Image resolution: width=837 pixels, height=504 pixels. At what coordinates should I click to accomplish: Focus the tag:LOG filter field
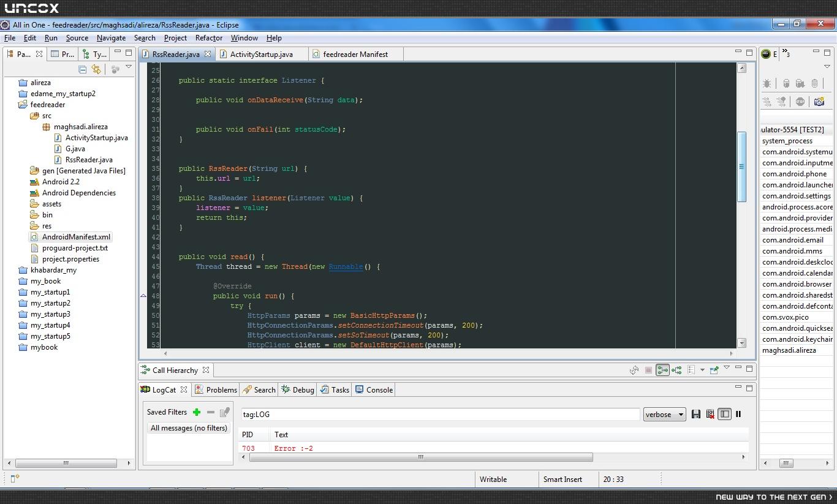[x=440, y=415]
